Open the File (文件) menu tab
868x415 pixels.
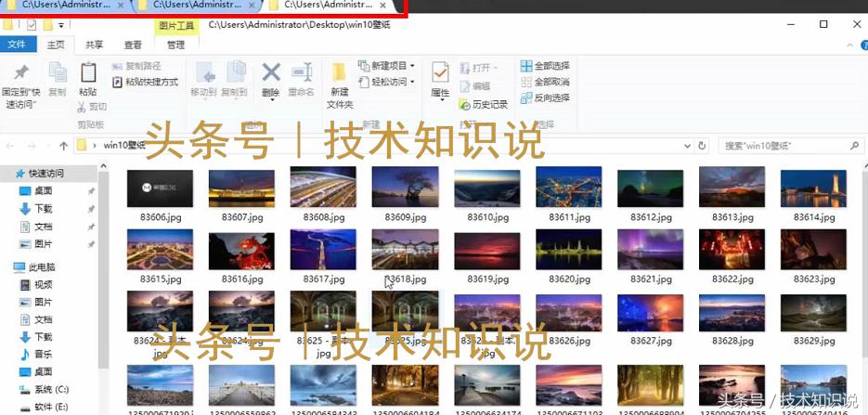click(x=17, y=45)
